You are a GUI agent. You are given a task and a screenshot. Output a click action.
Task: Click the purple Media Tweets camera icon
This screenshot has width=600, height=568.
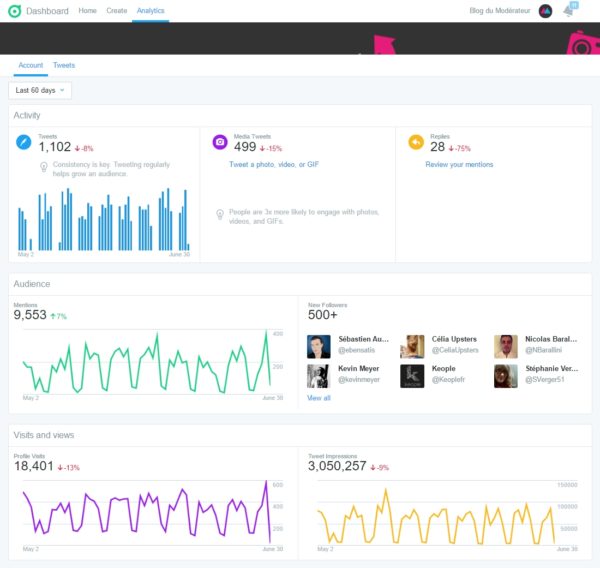pyautogui.click(x=219, y=142)
